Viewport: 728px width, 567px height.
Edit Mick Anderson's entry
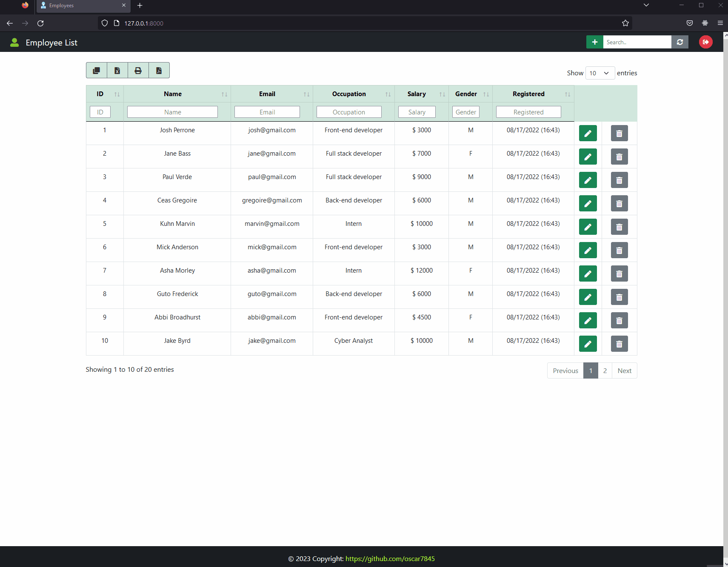click(x=588, y=250)
